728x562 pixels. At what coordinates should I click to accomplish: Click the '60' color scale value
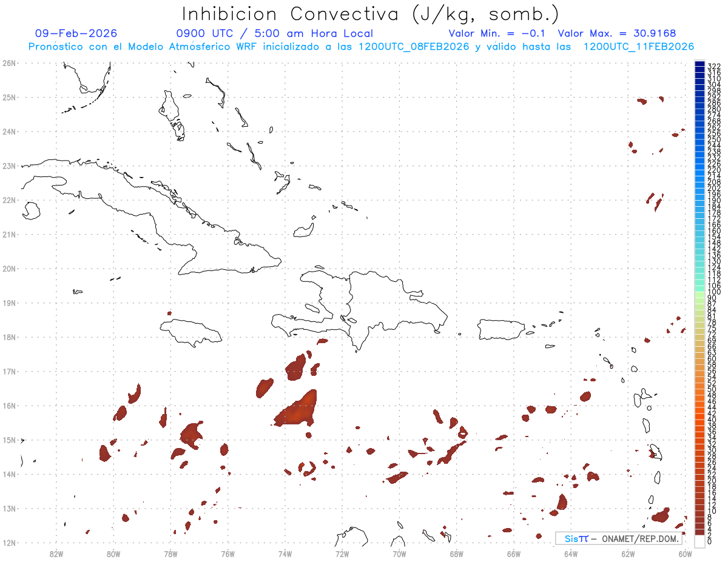pyautogui.click(x=713, y=359)
